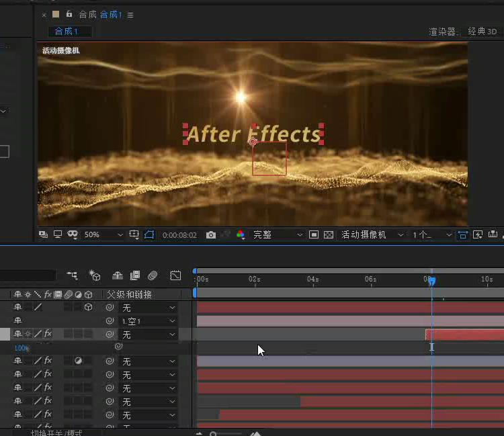Open the adjustment layer row's parent dropdown
The image size is (504, 436).
pos(149,361)
